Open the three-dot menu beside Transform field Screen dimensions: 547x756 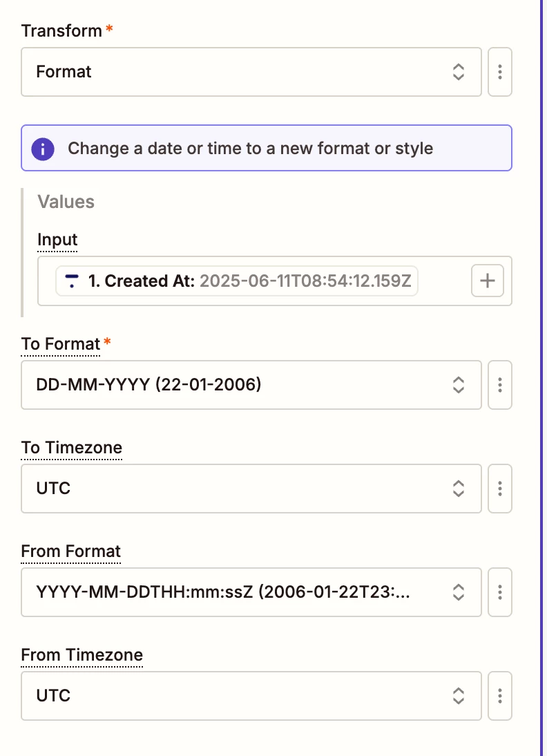point(500,72)
